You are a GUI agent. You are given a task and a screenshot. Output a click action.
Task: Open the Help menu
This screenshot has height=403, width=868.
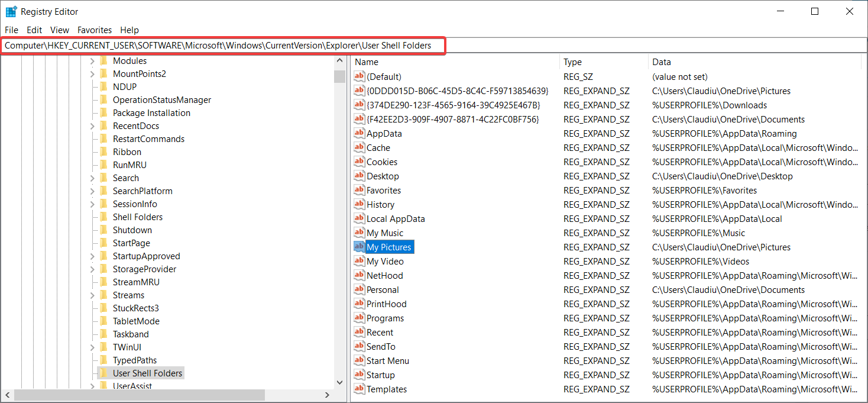[129, 30]
